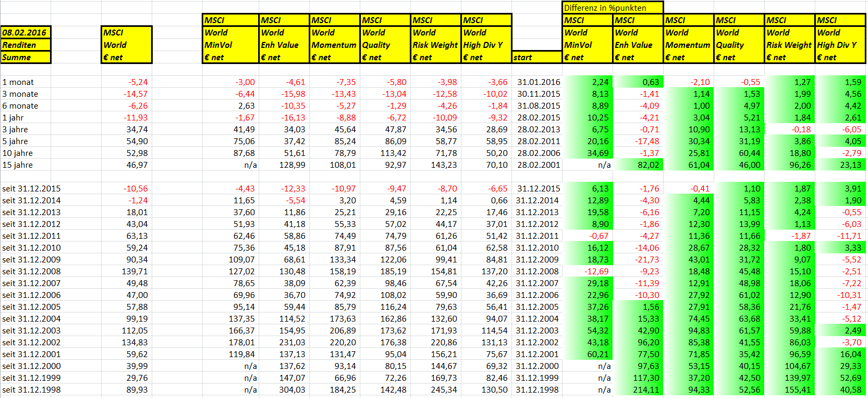Screen dimensions: 868x398
Task: Click the '6 monate' row label
Action: (20, 106)
